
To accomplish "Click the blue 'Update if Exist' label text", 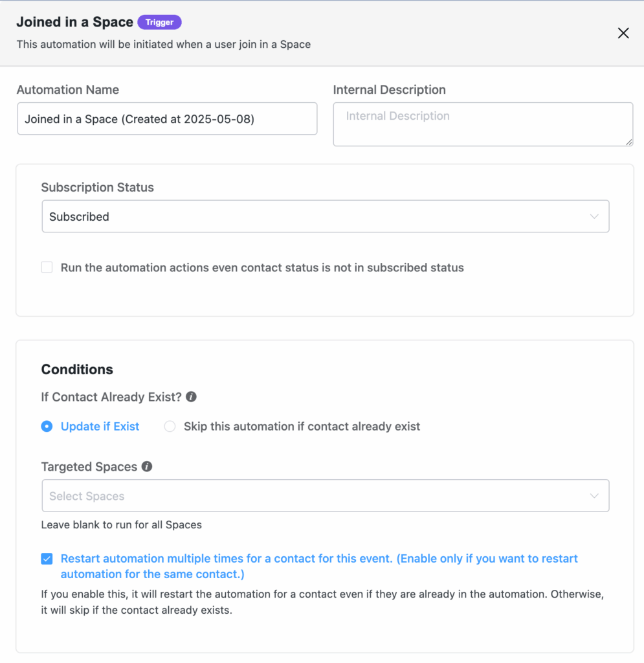I will click(x=100, y=427).
